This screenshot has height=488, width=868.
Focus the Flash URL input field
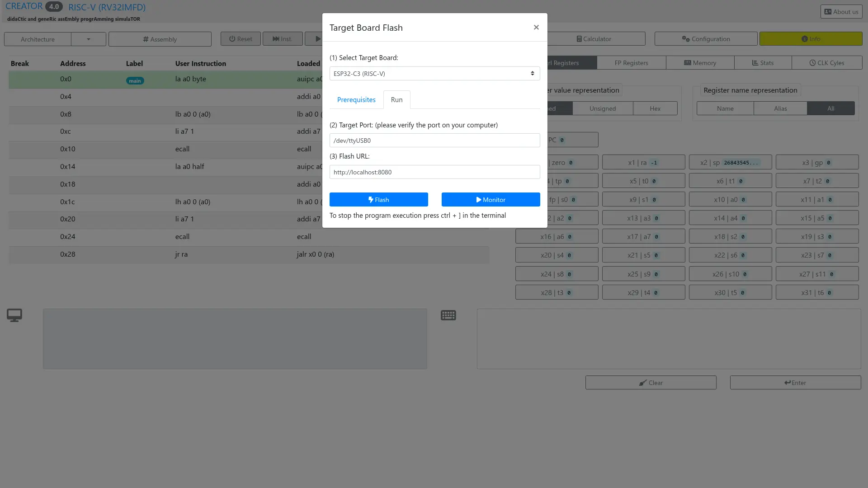tap(434, 172)
